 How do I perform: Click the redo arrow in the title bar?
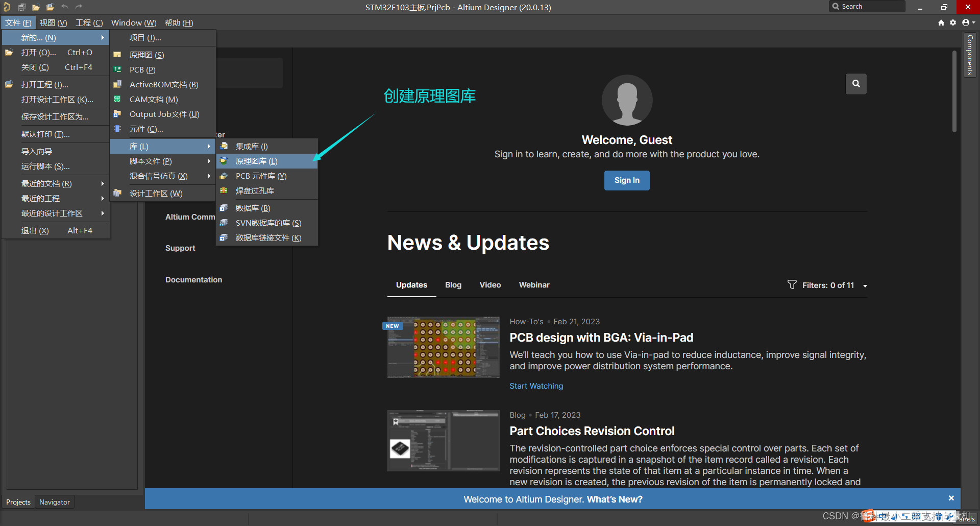(x=79, y=7)
